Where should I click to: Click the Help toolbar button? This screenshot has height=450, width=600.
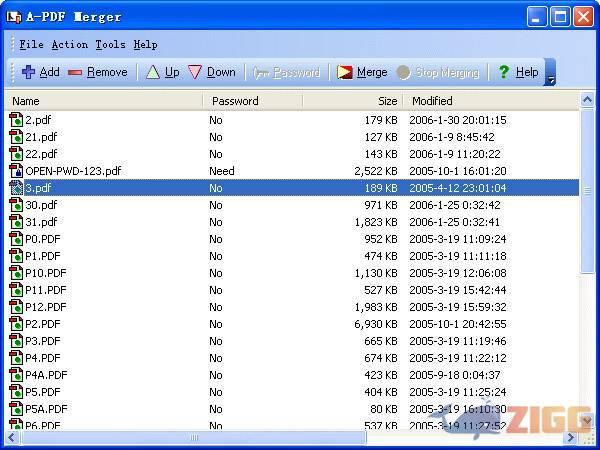(518, 72)
